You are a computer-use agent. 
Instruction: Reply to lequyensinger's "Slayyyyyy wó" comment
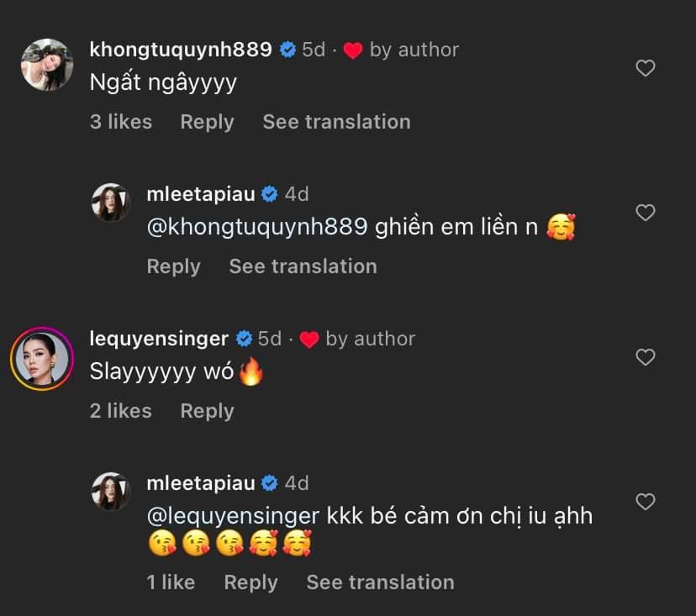pyautogui.click(x=207, y=411)
